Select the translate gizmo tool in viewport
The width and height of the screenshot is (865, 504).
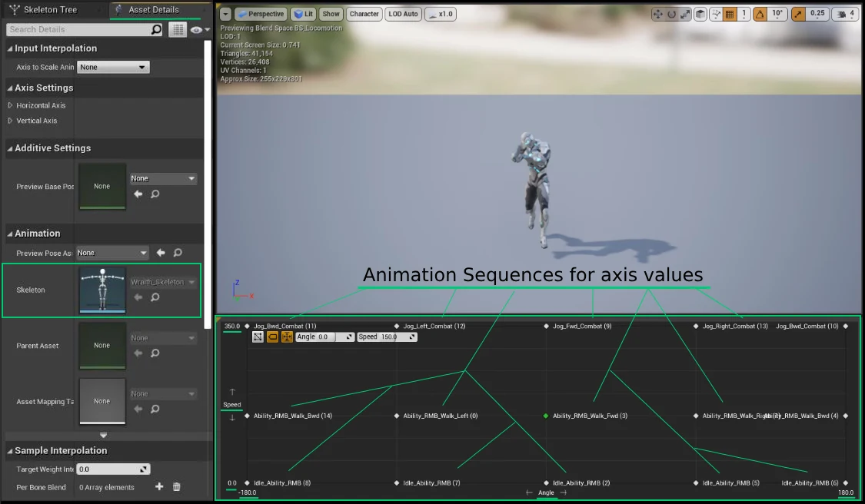point(658,14)
